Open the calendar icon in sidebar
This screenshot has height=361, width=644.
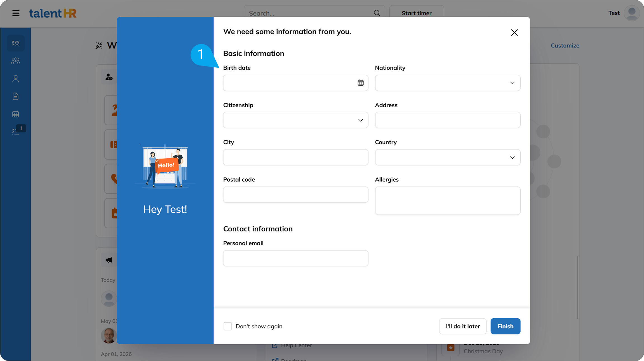point(16,114)
